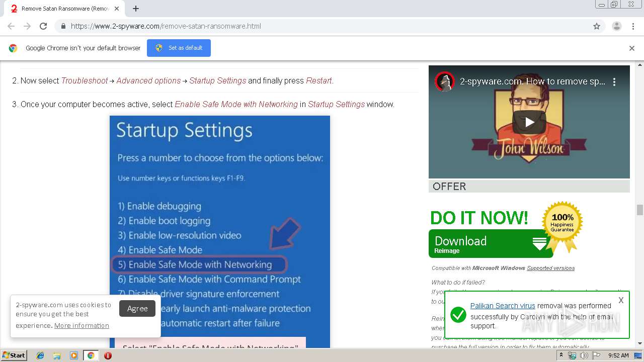644x362 pixels.
Task: Close the Remove Satan Ransomware tab
Action: 117,9
